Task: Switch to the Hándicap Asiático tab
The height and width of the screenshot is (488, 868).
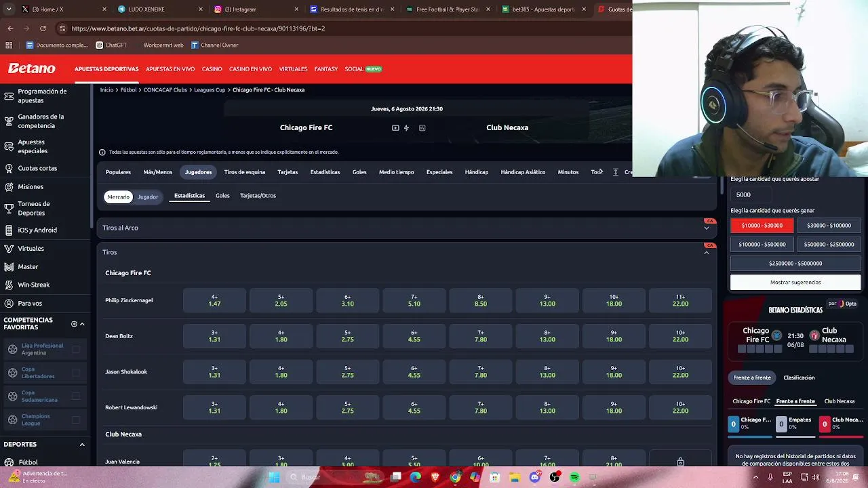Action: [x=523, y=172]
